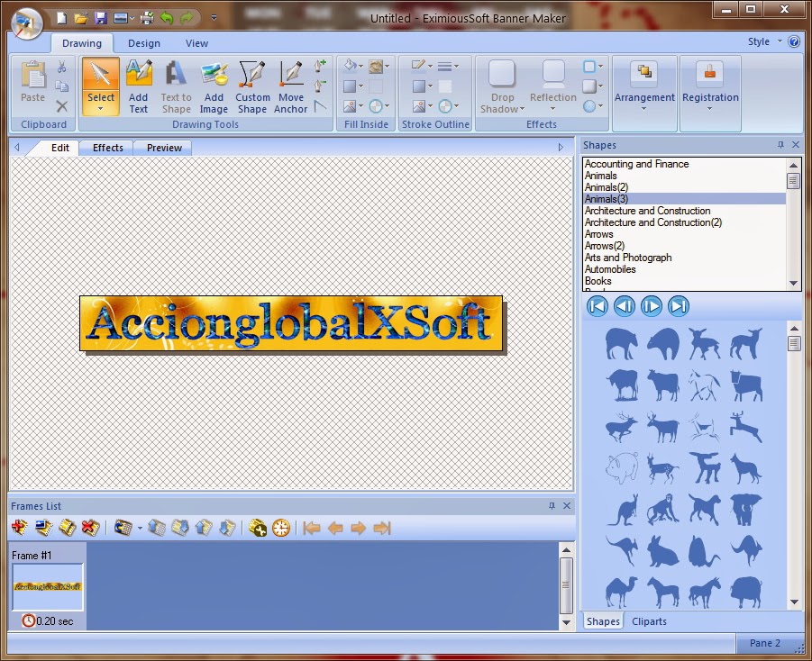The image size is (812, 661).
Task: Click the Print icon in the quick access bar
Action: tap(148, 18)
